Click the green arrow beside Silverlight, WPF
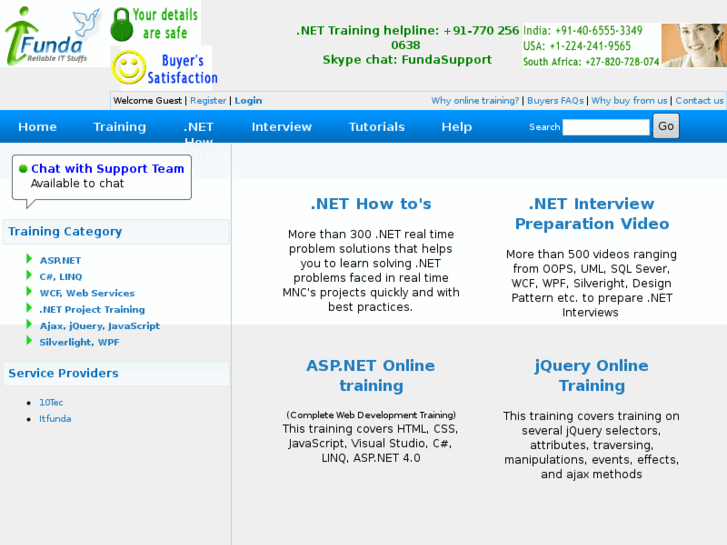 click(29, 340)
